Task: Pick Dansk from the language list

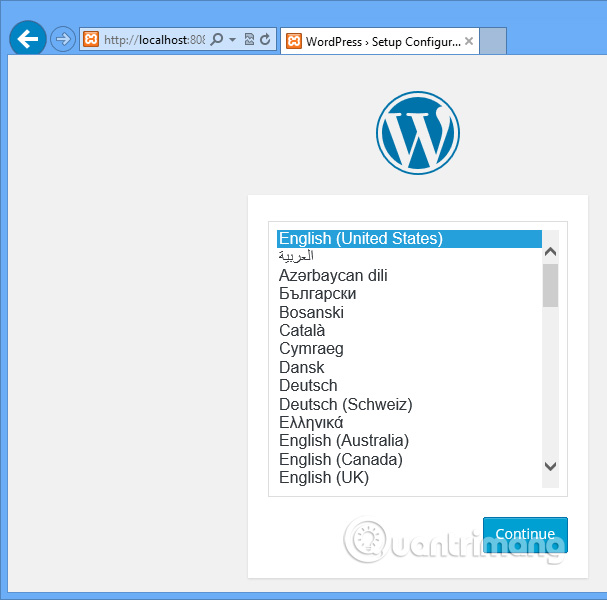Action: (x=409, y=367)
